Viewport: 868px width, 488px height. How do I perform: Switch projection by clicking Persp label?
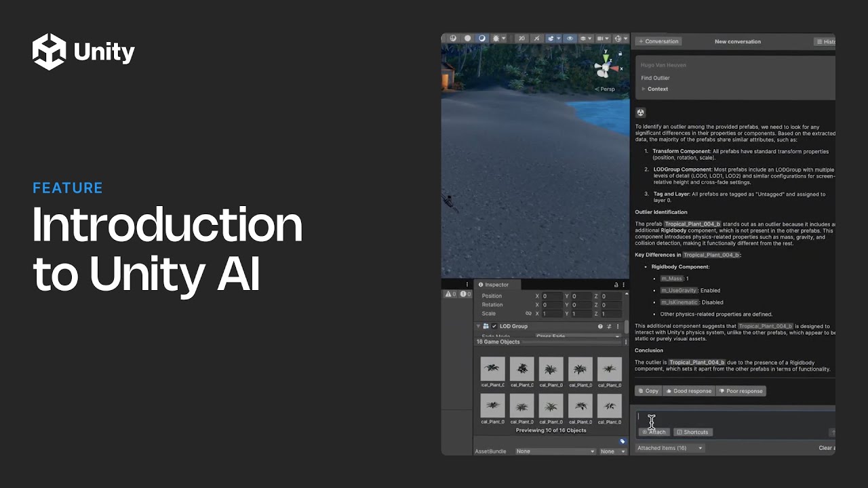coord(604,89)
